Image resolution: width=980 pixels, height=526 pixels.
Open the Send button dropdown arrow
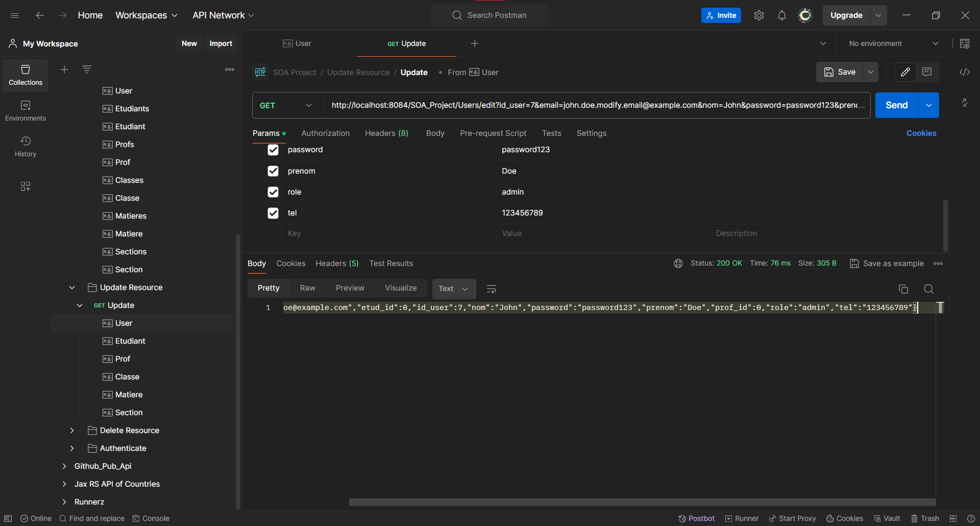click(x=929, y=105)
